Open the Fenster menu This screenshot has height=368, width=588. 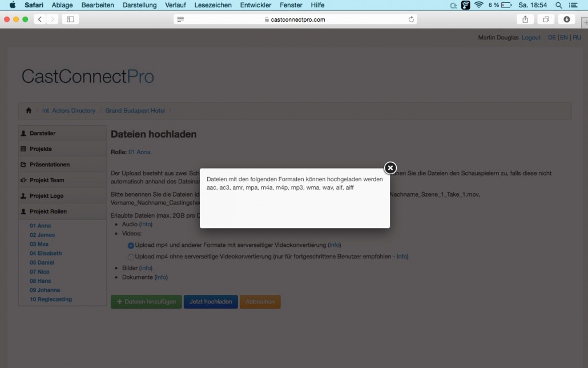point(291,5)
